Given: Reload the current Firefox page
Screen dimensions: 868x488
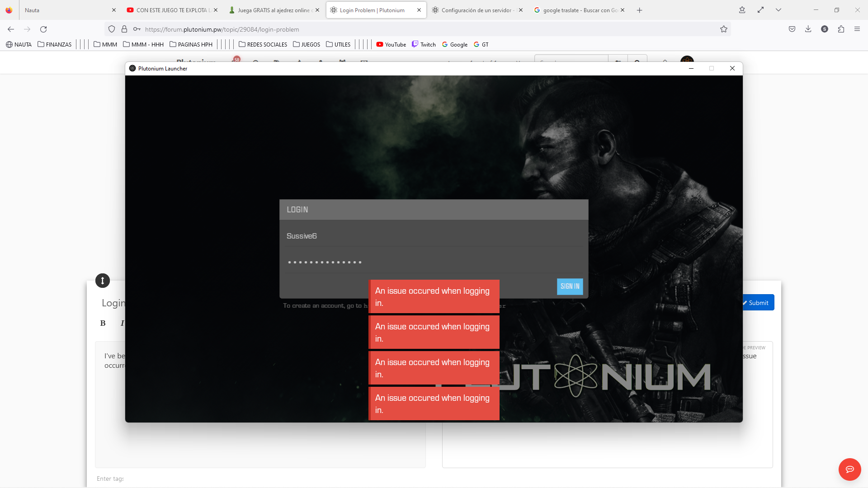Looking at the screenshot, I should pos(43,29).
